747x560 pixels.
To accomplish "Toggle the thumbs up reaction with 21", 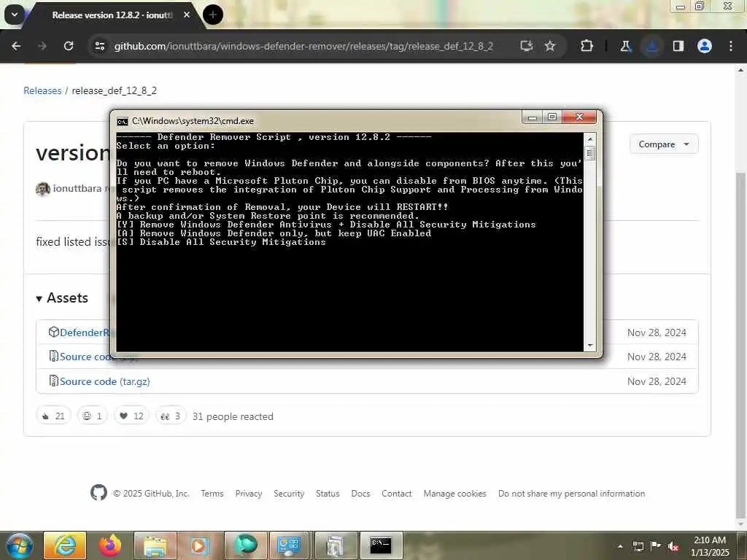I will (53, 416).
